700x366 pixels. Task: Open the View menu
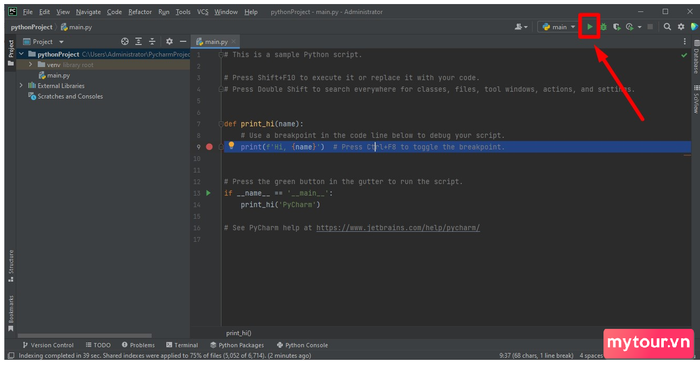click(63, 12)
